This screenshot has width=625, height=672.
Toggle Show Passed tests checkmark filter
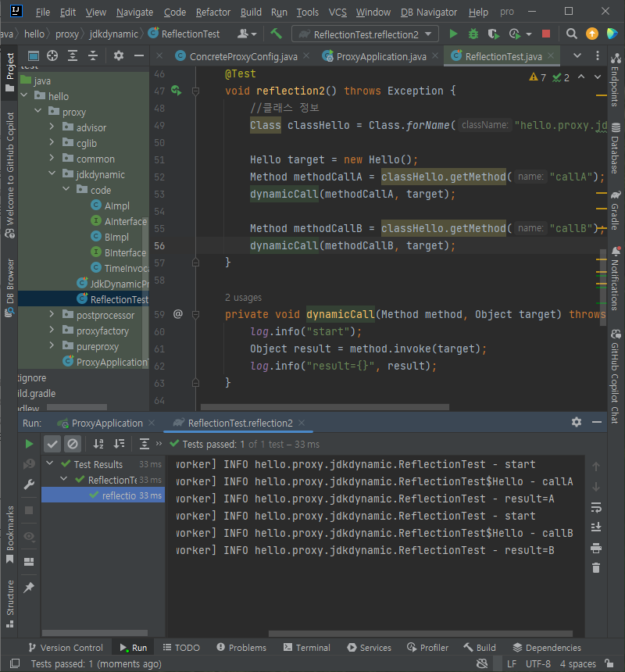click(x=52, y=444)
